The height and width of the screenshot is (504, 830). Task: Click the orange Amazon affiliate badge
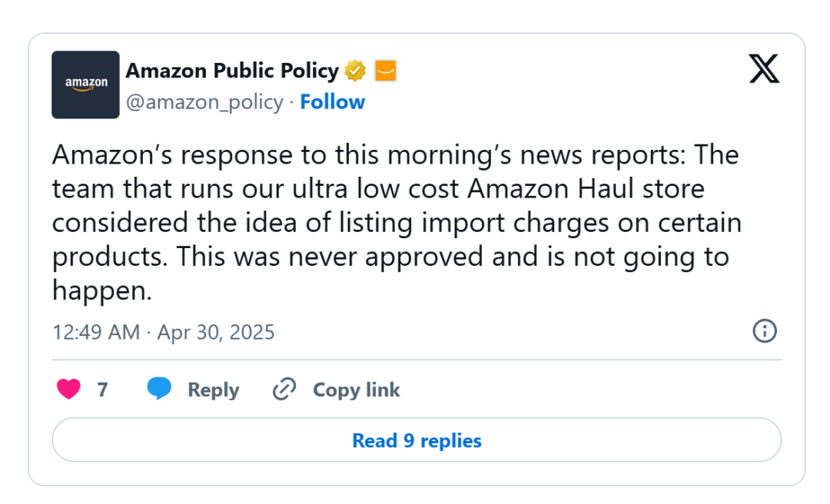coord(385,71)
